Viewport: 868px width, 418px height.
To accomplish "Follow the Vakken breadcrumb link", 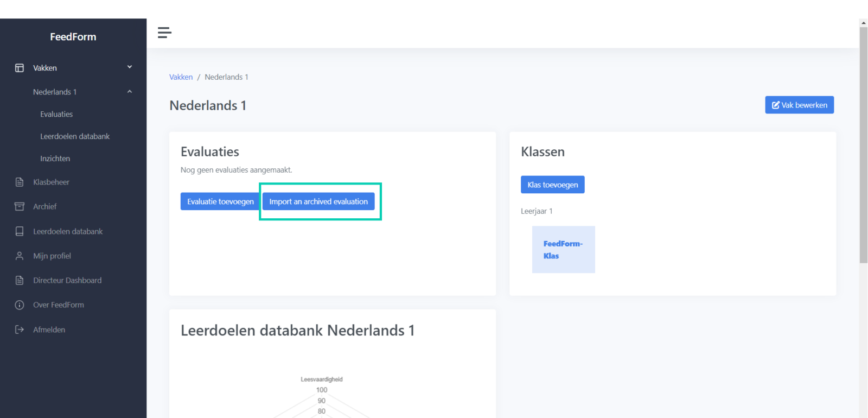I will (x=181, y=77).
